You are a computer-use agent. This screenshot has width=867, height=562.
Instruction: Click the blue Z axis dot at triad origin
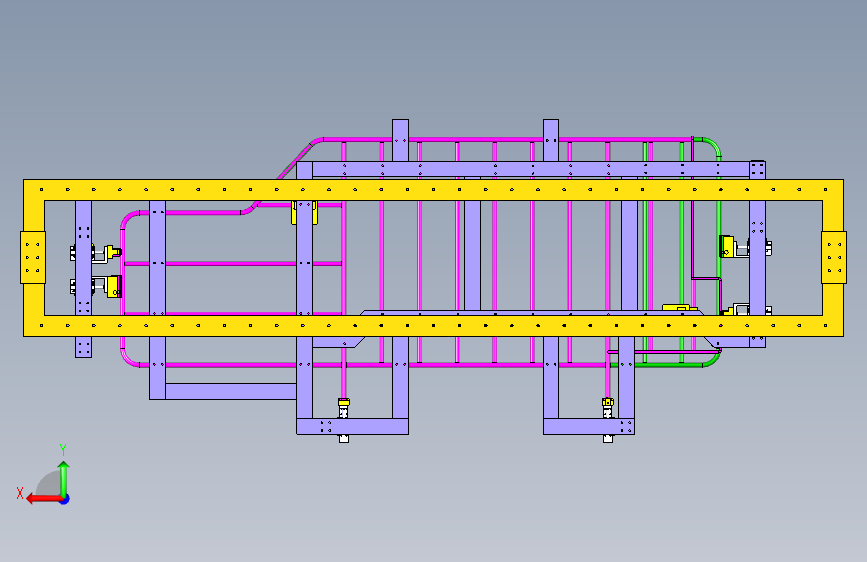(65, 499)
